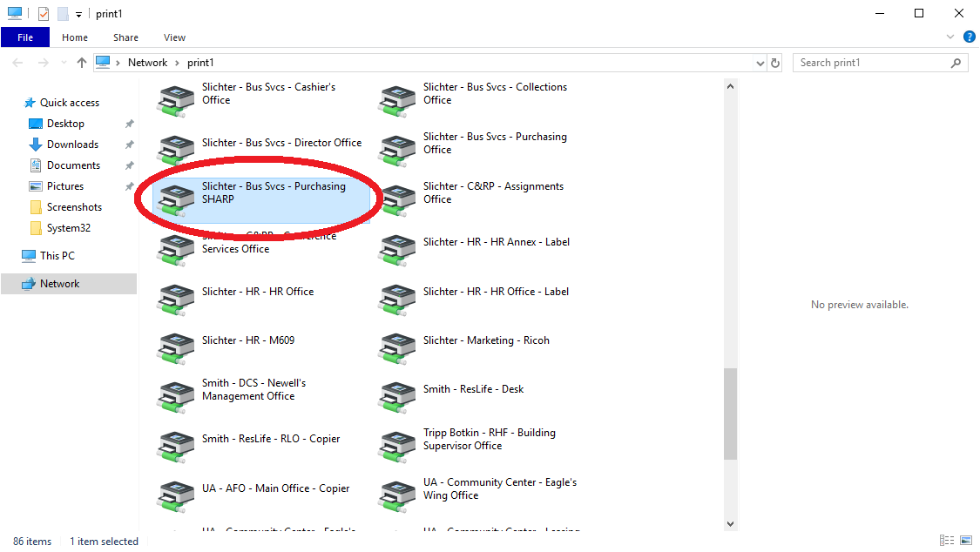Open the File menu
980x552 pixels.
click(25, 37)
